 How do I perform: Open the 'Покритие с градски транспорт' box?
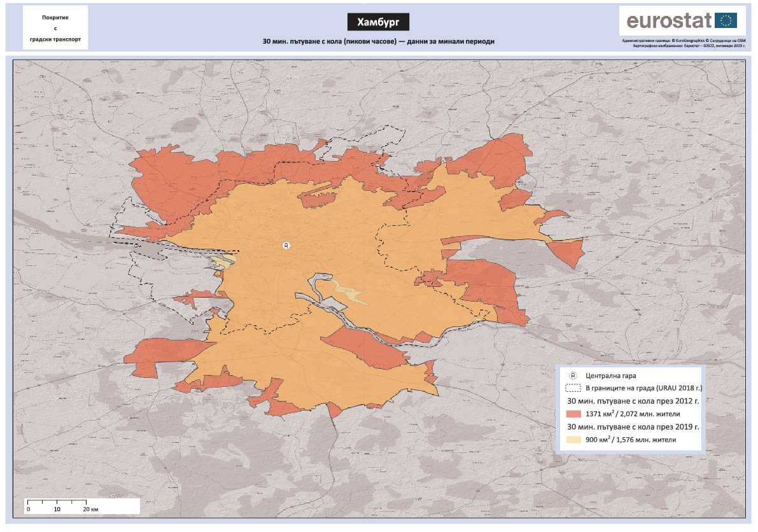point(55,28)
